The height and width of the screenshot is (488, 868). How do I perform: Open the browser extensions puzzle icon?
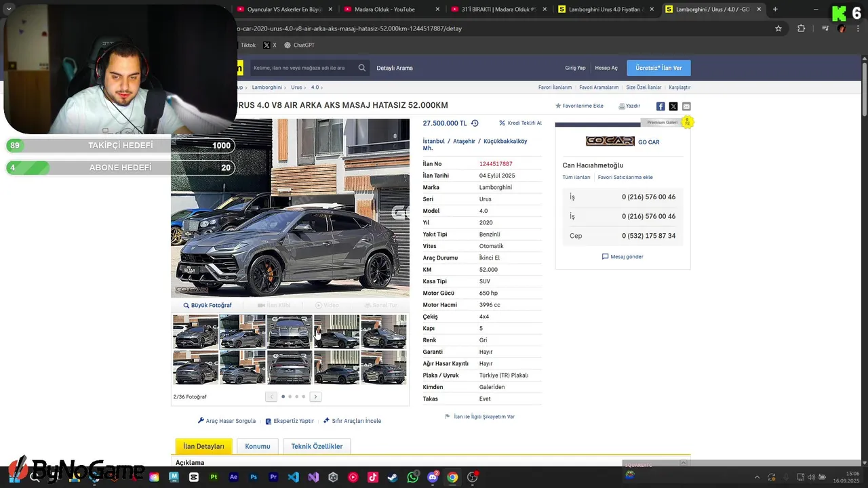801,28
